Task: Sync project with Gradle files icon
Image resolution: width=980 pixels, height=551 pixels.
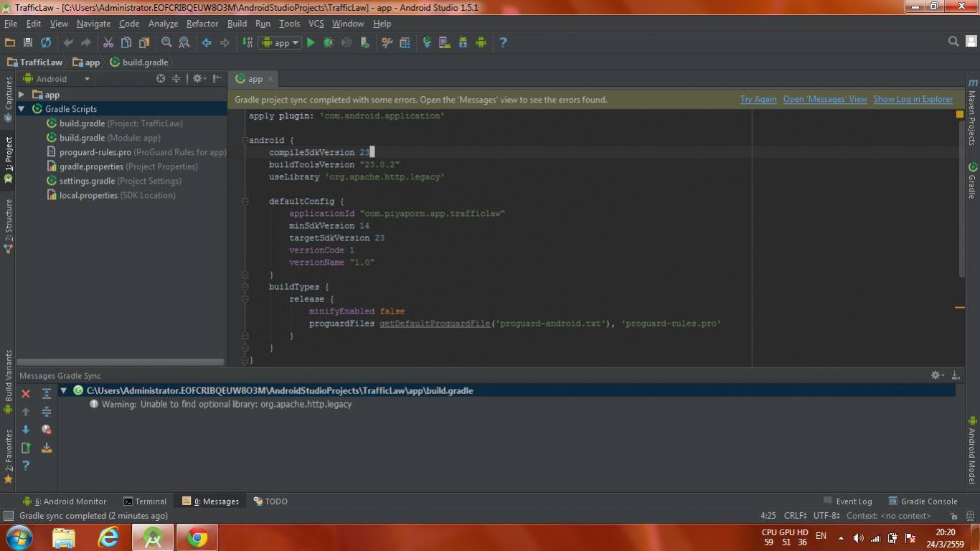Action: 427,43
